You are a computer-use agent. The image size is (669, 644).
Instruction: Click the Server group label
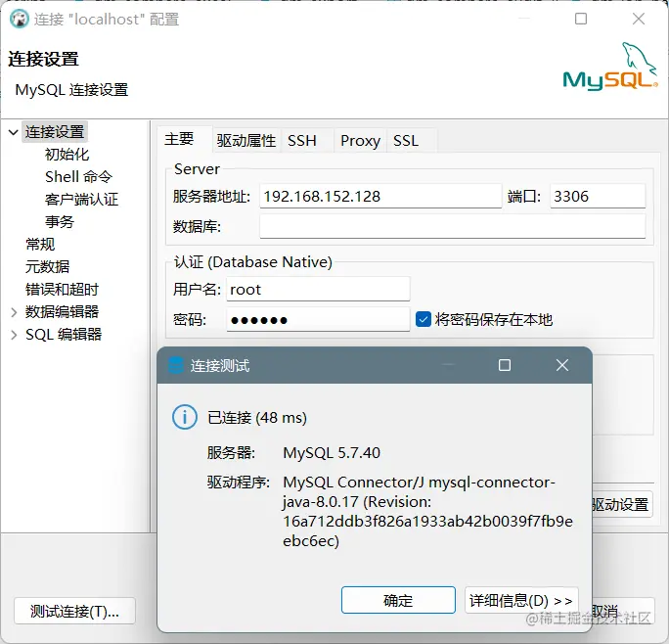197,169
